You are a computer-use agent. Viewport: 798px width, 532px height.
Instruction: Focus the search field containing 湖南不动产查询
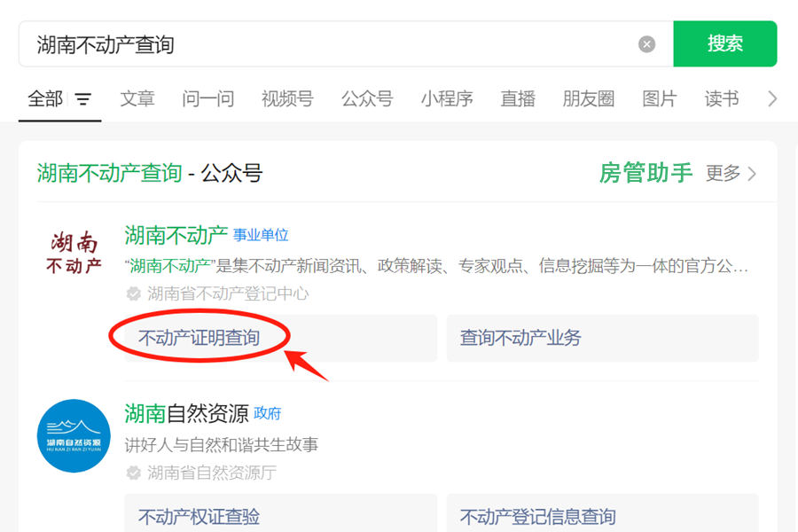pos(328,44)
